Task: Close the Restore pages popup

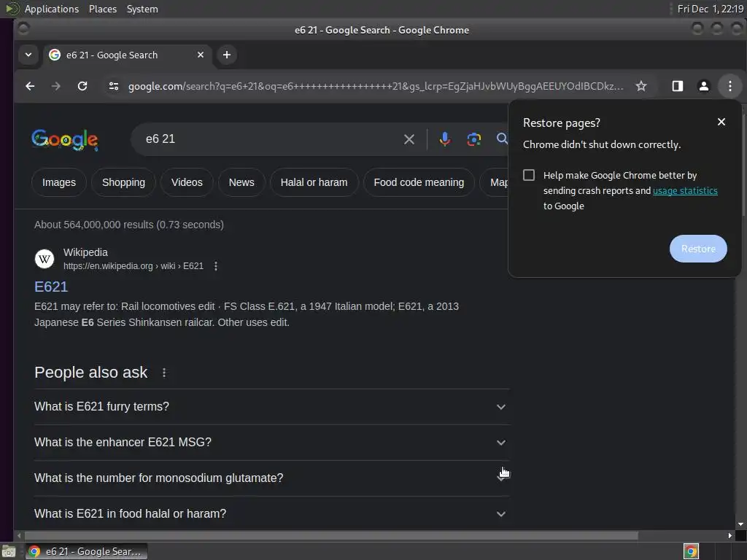Action: [721, 122]
